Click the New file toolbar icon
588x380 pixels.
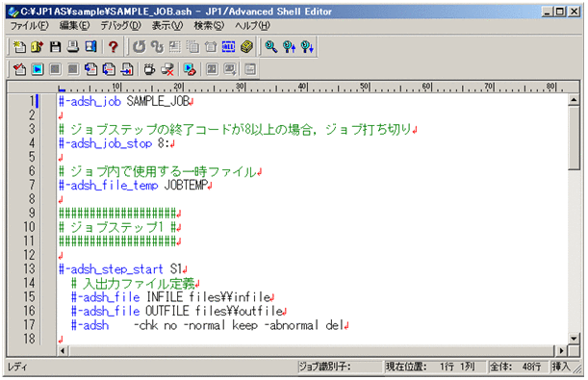pos(19,47)
